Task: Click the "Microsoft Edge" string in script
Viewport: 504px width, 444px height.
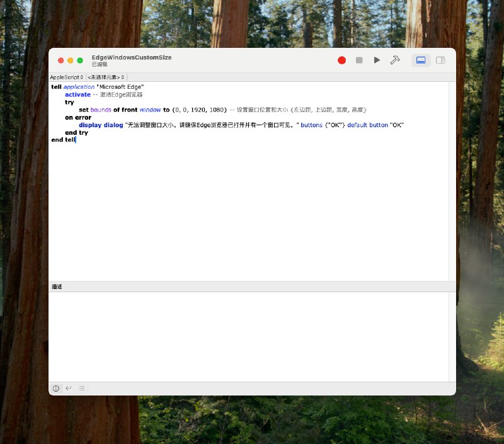Action: pyautogui.click(x=120, y=87)
